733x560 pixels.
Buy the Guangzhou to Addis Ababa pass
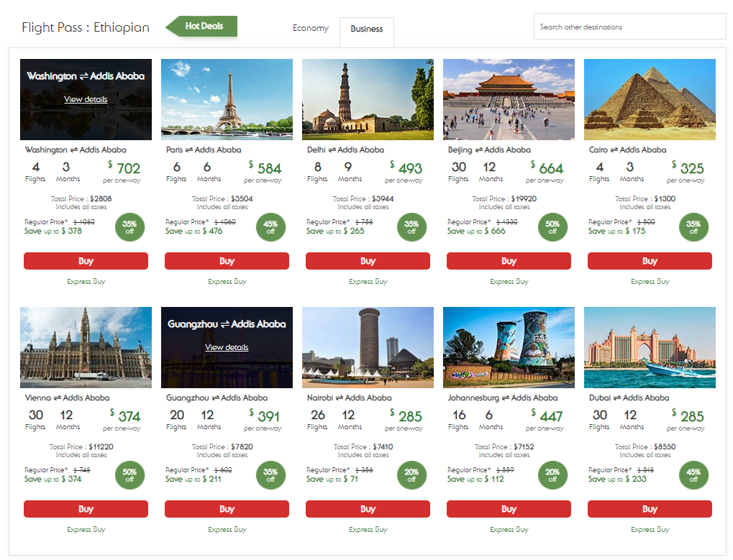227,509
